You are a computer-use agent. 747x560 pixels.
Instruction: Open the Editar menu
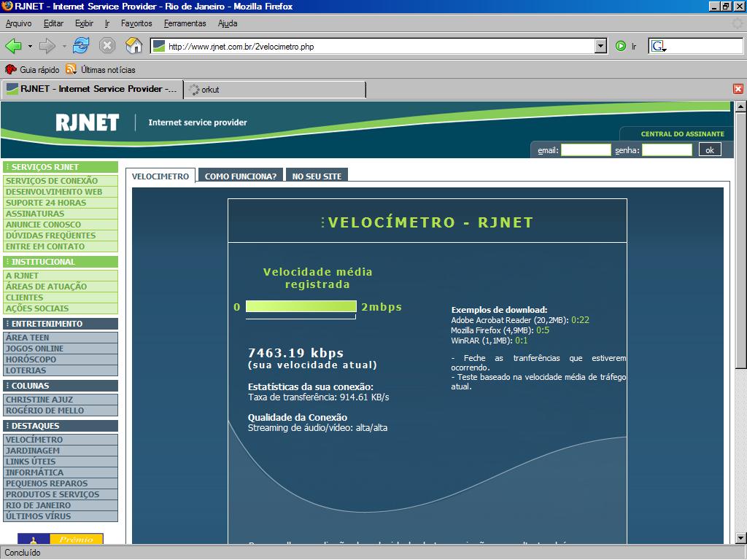53,23
